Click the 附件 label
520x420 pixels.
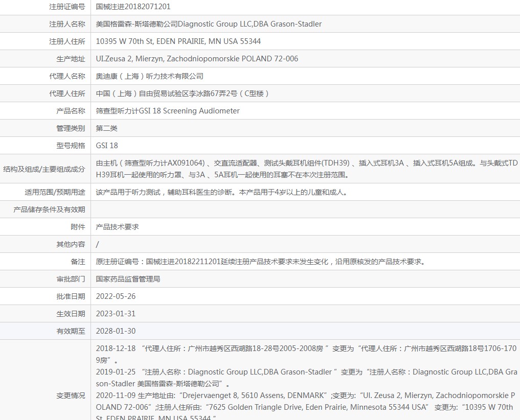click(78, 227)
